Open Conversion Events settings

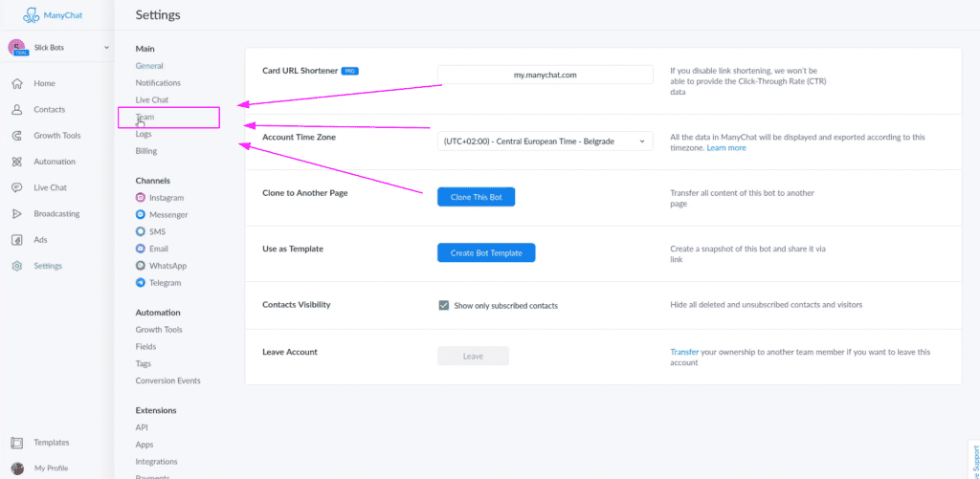pyautogui.click(x=168, y=381)
